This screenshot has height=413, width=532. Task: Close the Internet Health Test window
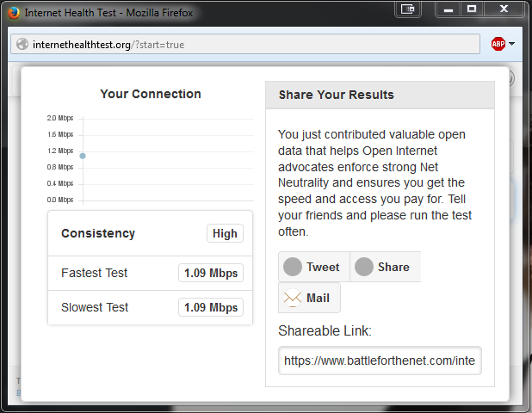(504, 9)
